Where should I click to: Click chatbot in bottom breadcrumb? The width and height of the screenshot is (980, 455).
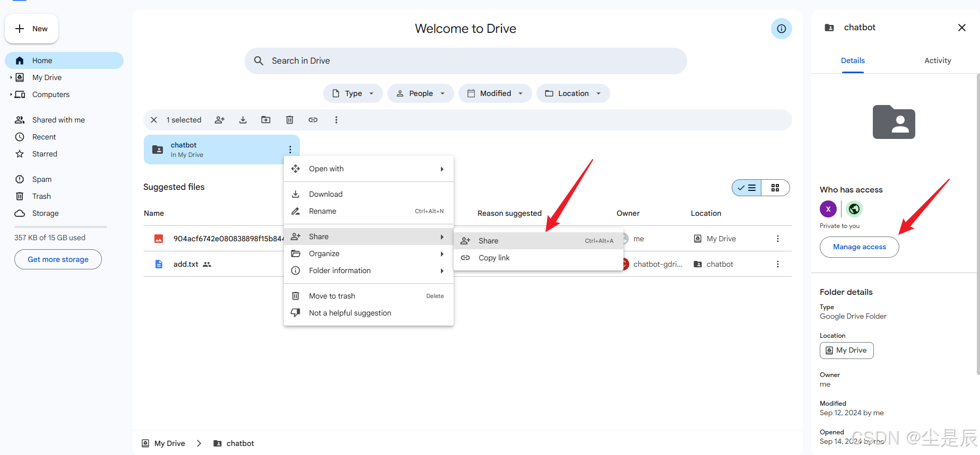(x=234, y=443)
